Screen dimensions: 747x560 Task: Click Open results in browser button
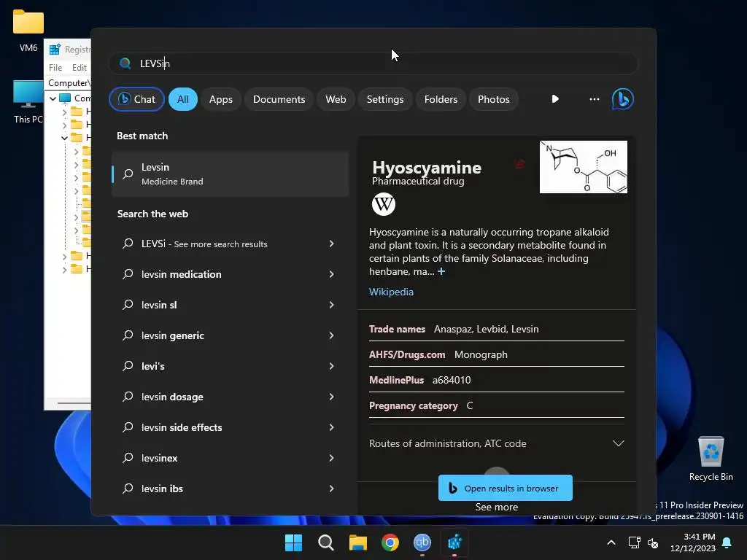click(x=505, y=488)
